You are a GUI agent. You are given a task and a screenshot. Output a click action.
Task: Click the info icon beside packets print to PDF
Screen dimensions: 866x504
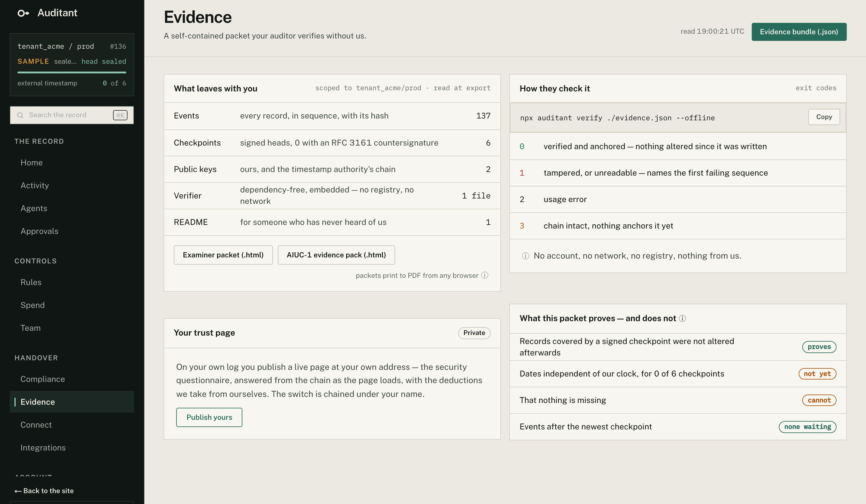click(x=484, y=275)
